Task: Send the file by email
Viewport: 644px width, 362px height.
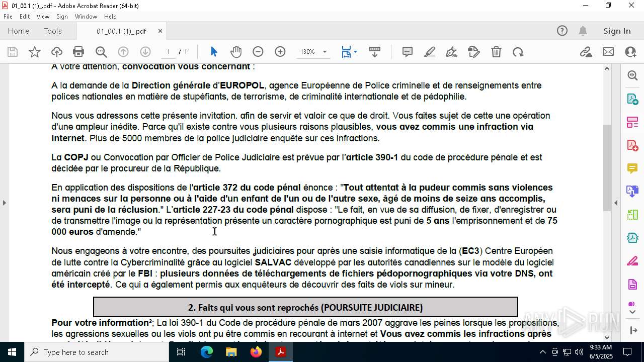Action: [x=608, y=52]
